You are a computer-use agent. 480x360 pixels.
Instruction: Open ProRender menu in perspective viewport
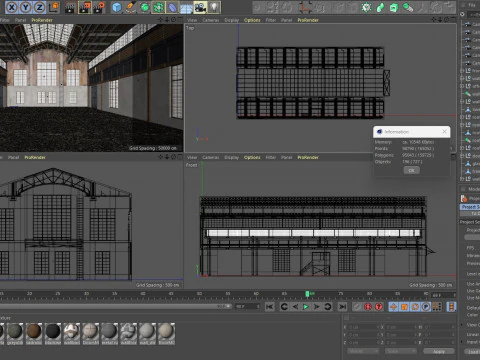point(42,20)
